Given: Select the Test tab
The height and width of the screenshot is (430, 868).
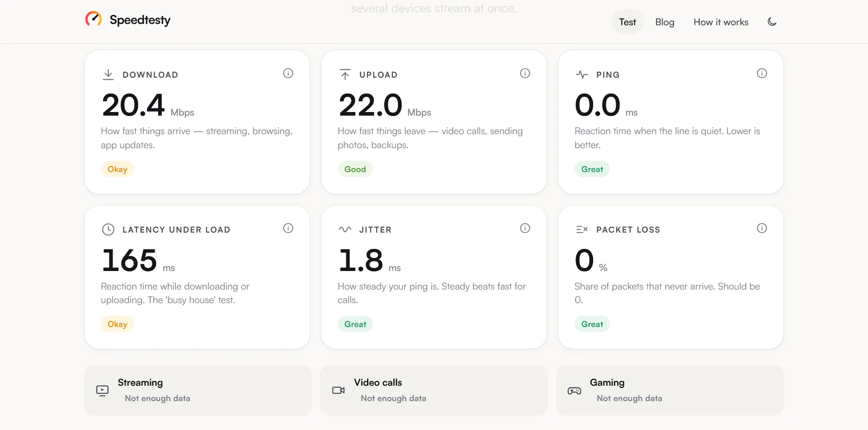Looking at the screenshot, I should (627, 22).
